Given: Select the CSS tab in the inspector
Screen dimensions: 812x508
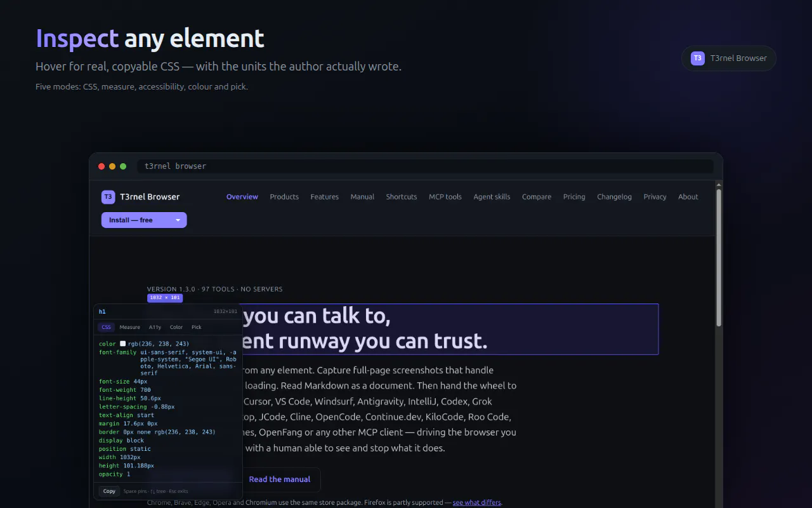Looking at the screenshot, I should click(x=106, y=328).
